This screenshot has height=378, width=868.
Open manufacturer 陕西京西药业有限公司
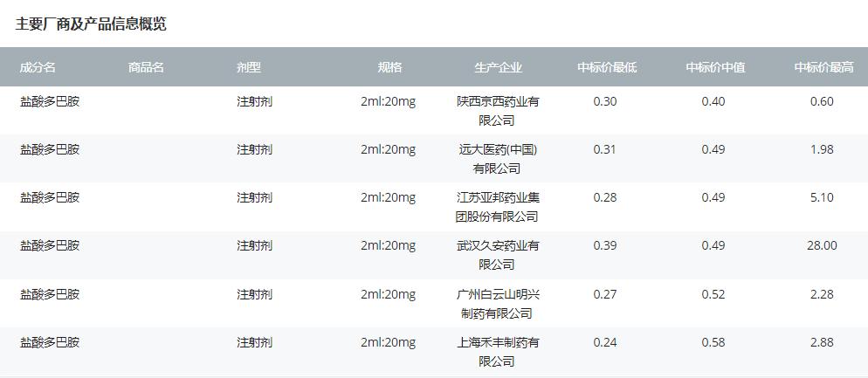coord(498,110)
